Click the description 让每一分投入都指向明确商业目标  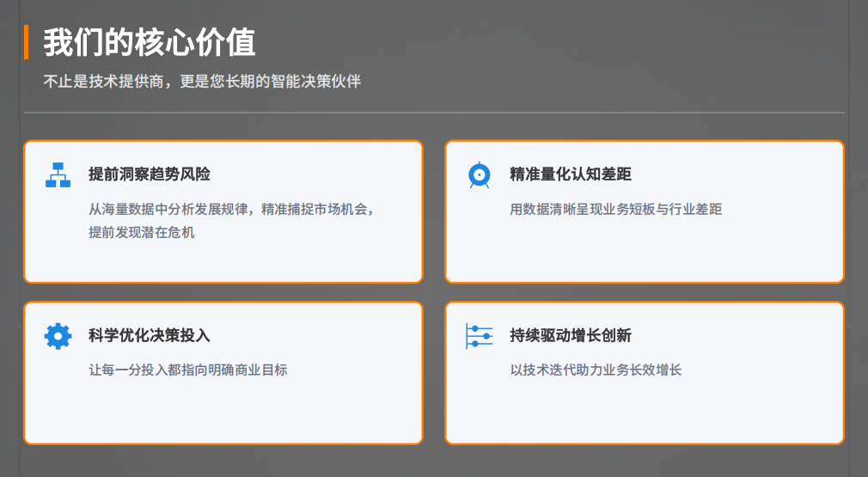coord(187,370)
